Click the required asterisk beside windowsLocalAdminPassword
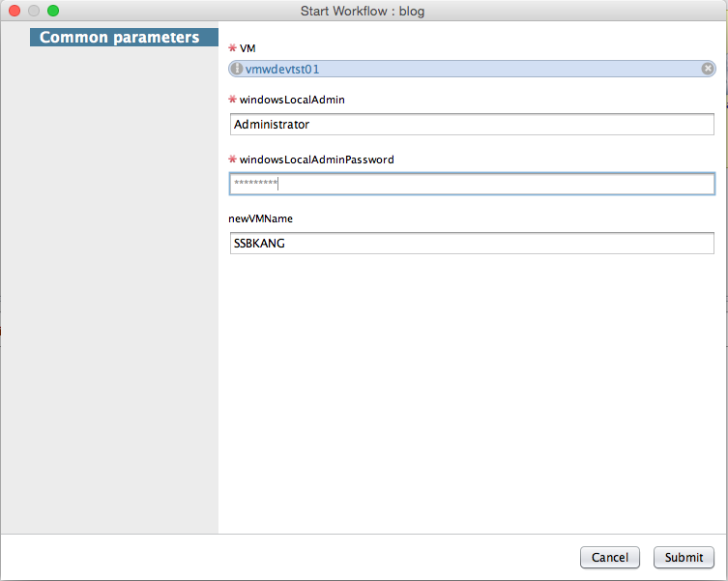This screenshot has width=728, height=581. [x=232, y=160]
